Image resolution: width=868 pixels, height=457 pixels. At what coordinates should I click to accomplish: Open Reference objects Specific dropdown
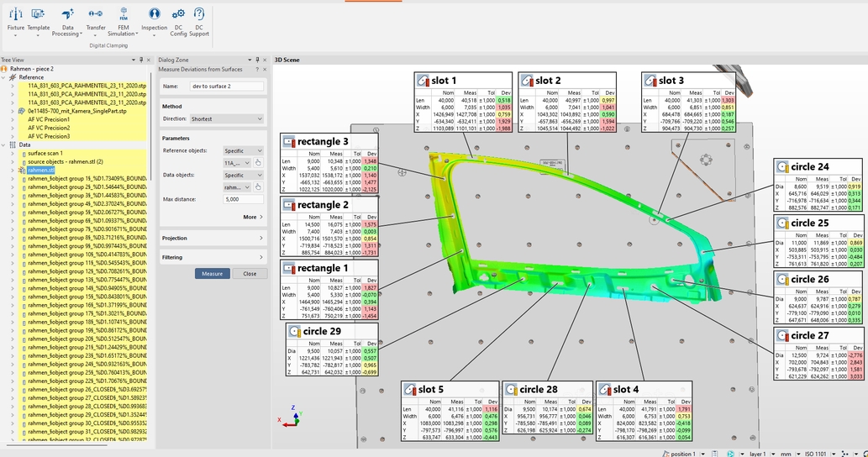pos(243,151)
